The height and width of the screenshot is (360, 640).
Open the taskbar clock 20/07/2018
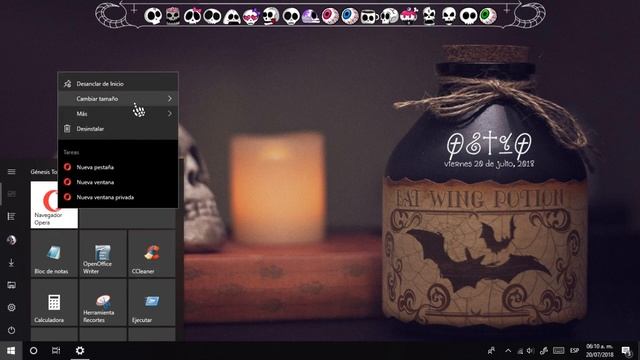pos(600,351)
